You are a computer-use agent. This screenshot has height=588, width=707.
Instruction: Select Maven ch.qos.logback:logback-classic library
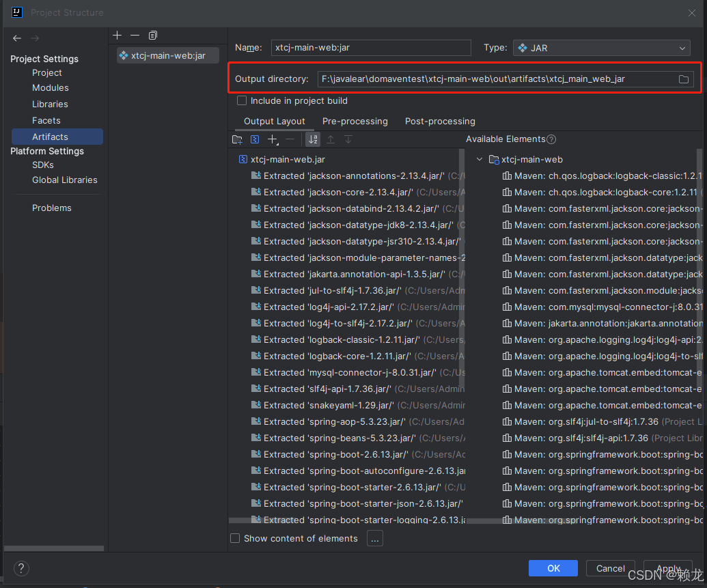[602, 176]
